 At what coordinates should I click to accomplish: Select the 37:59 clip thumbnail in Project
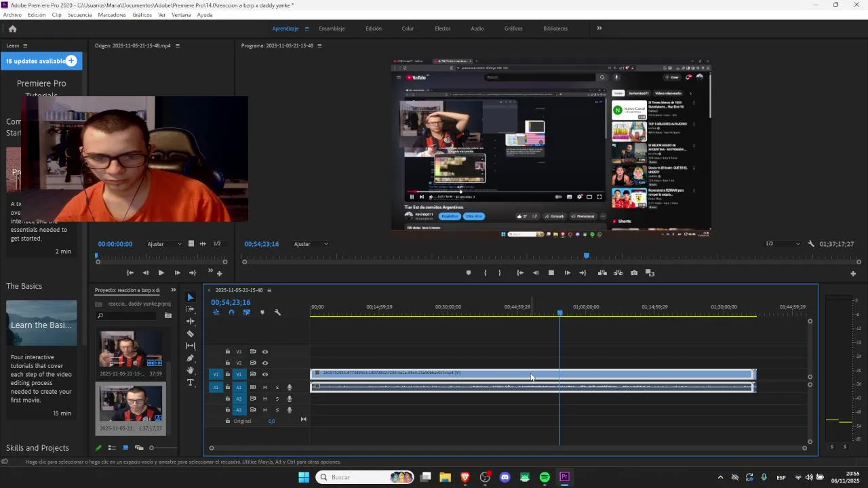(x=131, y=348)
